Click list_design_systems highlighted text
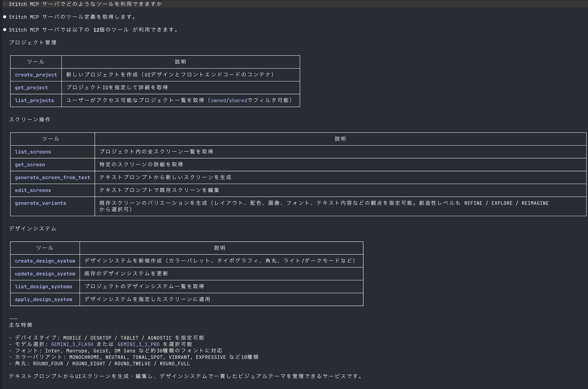The height and width of the screenshot is (389, 588). pos(44,286)
